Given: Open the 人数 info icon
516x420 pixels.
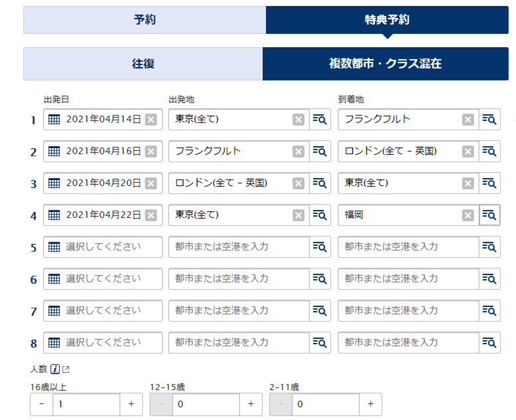Looking at the screenshot, I should (x=55, y=369).
